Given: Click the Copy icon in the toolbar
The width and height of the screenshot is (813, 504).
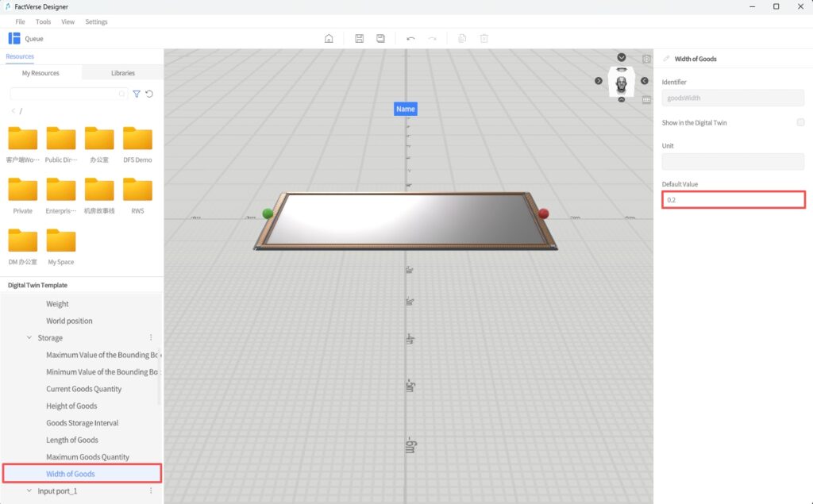Looking at the screenshot, I should tap(461, 38).
